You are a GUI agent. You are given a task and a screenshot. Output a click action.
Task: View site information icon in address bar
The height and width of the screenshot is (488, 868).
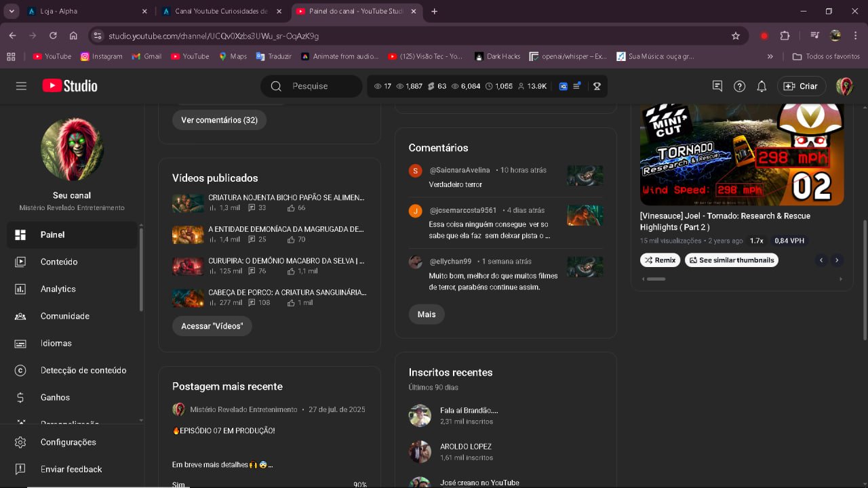(98, 36)
